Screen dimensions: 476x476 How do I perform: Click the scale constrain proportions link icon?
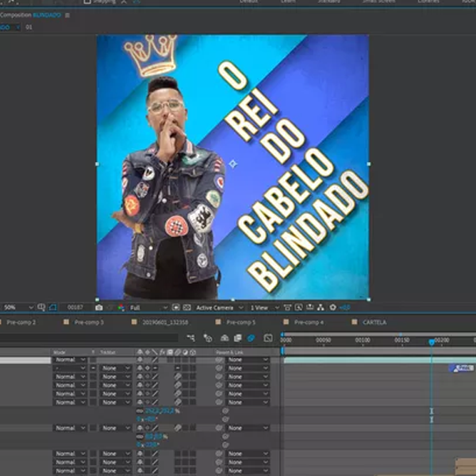(x=140, y=411)
